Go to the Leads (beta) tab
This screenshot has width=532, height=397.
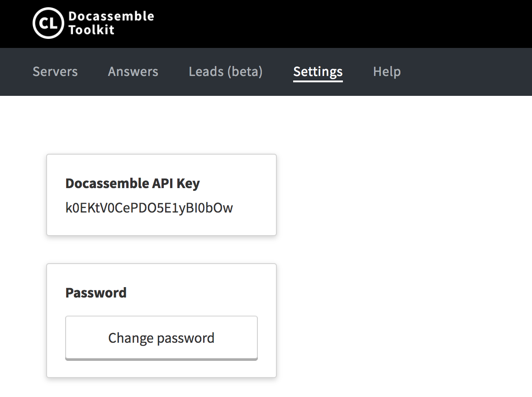226,71
